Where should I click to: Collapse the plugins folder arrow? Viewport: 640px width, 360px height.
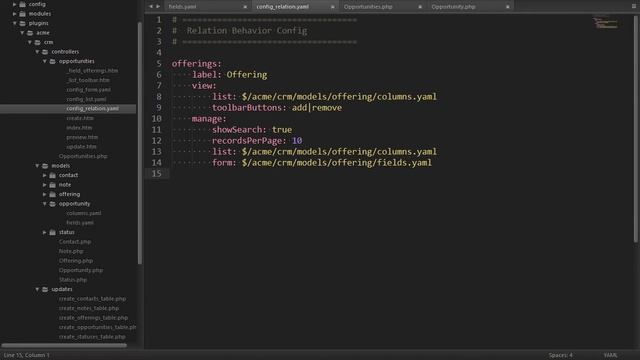[x=15, y=23]
